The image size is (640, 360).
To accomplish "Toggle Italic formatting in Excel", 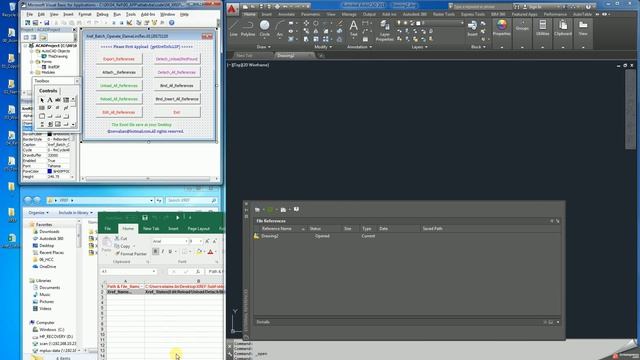I will tap(163, 252).
